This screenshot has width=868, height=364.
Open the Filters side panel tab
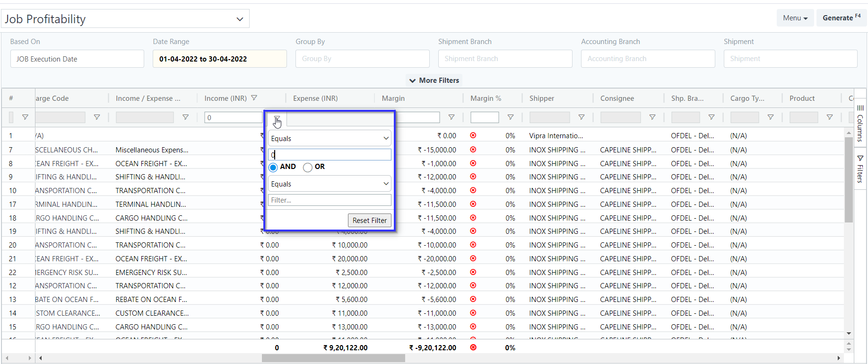pyautogui.click(x=860, y=169)
